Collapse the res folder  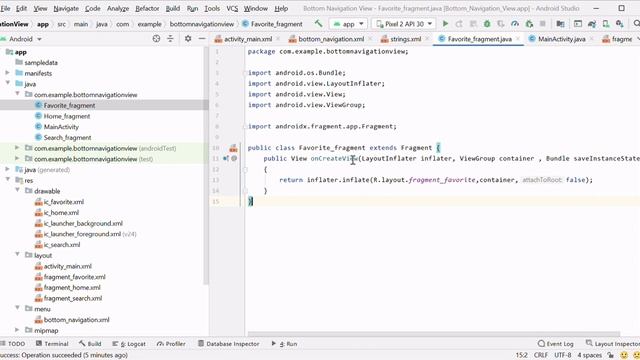tap(7, 180)
